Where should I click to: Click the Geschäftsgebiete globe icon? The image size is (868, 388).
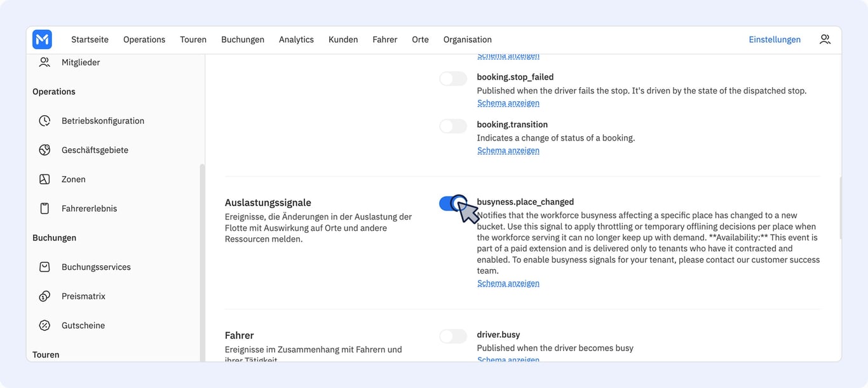click(x=44, y=150)
